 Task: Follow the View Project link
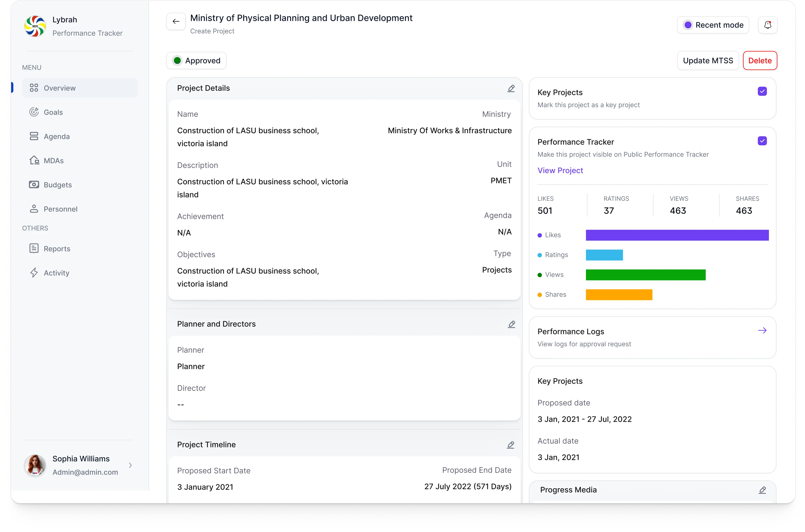560,171
